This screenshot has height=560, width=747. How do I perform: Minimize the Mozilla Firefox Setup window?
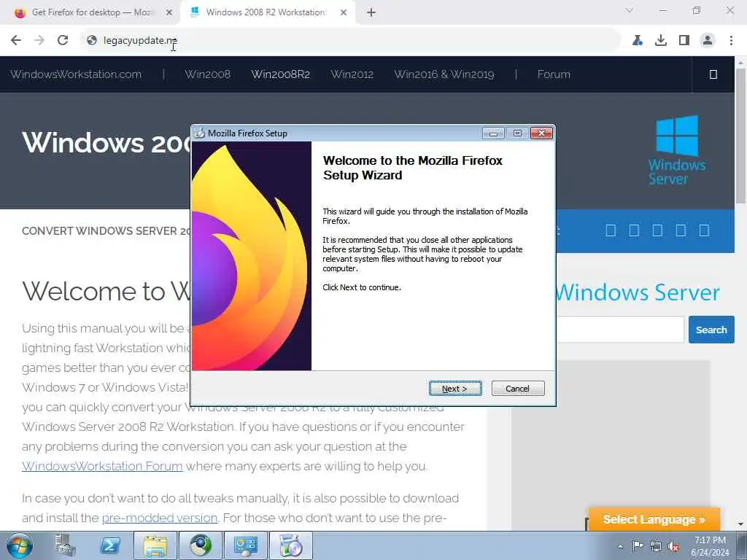[x=493, y=133]
